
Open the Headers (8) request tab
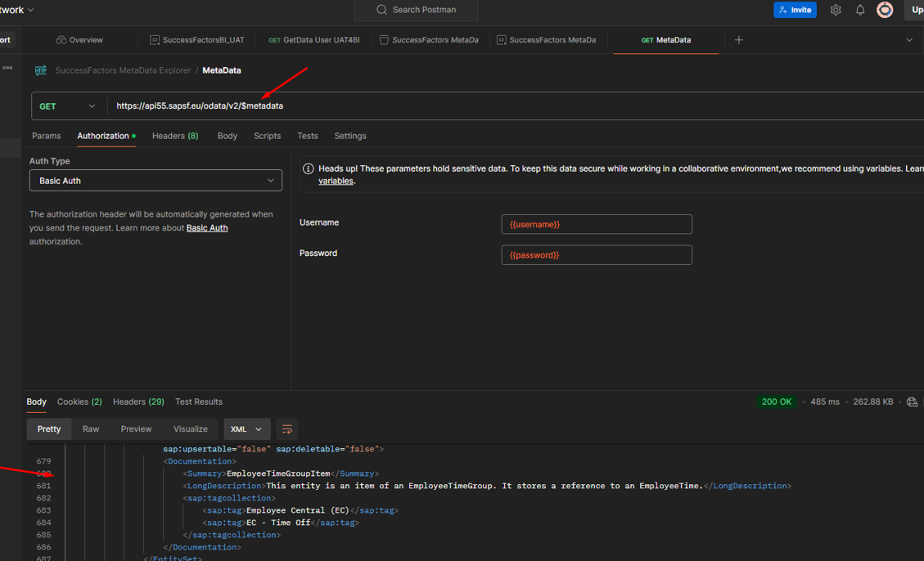pos(175,136)
